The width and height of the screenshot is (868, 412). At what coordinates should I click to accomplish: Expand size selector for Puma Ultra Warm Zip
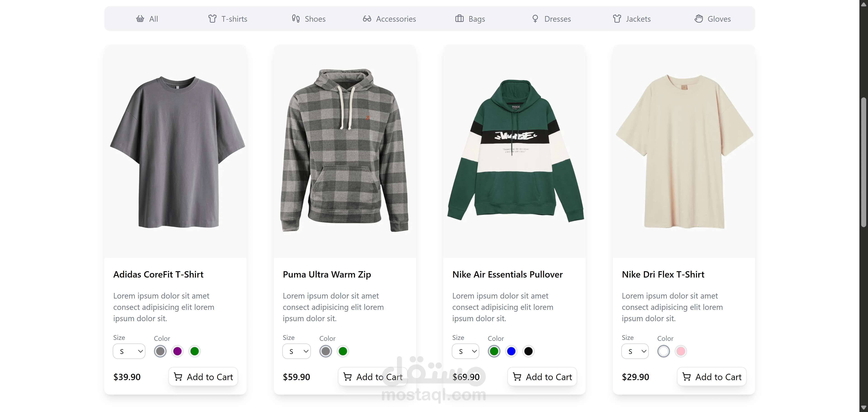[x=297, y=351]
